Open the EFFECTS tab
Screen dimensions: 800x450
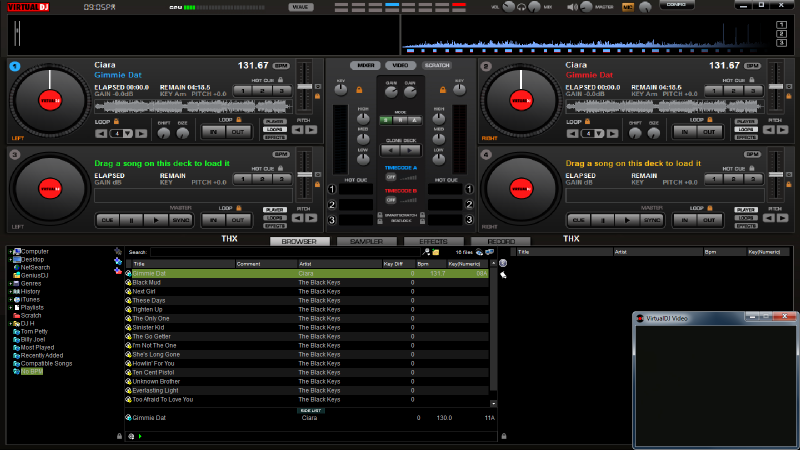pos(433,241)
